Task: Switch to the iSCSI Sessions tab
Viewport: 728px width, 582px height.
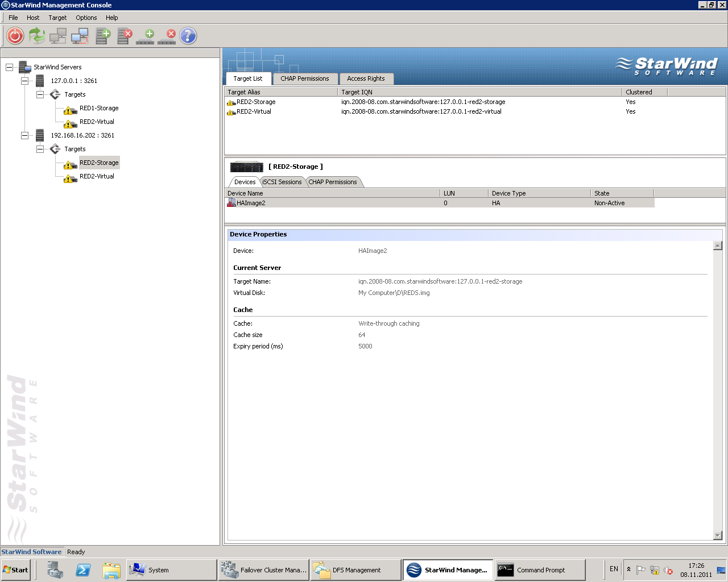Action: (x=282, y=182)
